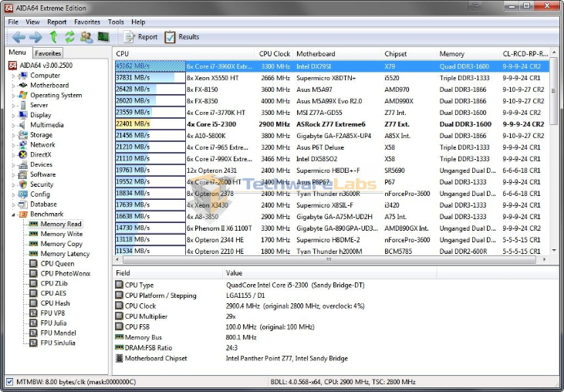
Task: Click the Display icon in tree
Action: (23, 115)
